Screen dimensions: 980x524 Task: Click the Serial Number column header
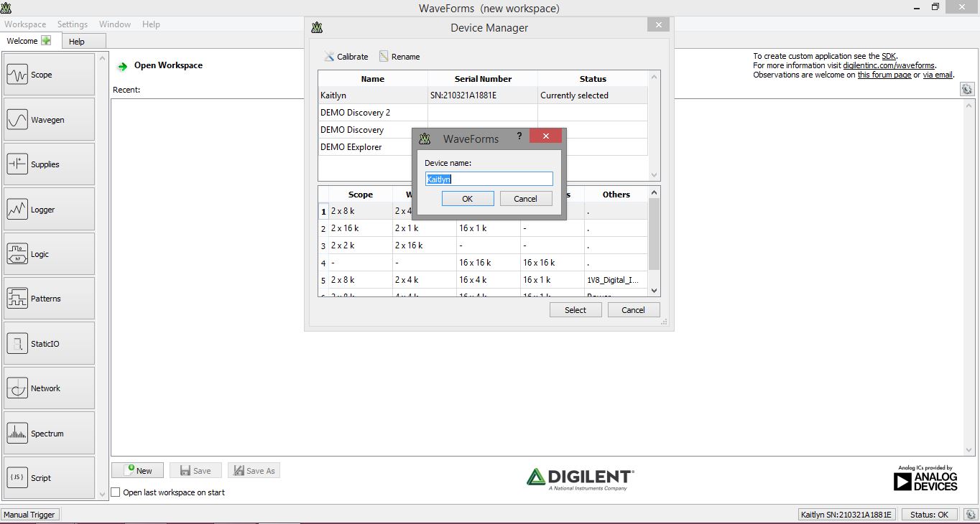pyautogui.click(x=483, y=79)
